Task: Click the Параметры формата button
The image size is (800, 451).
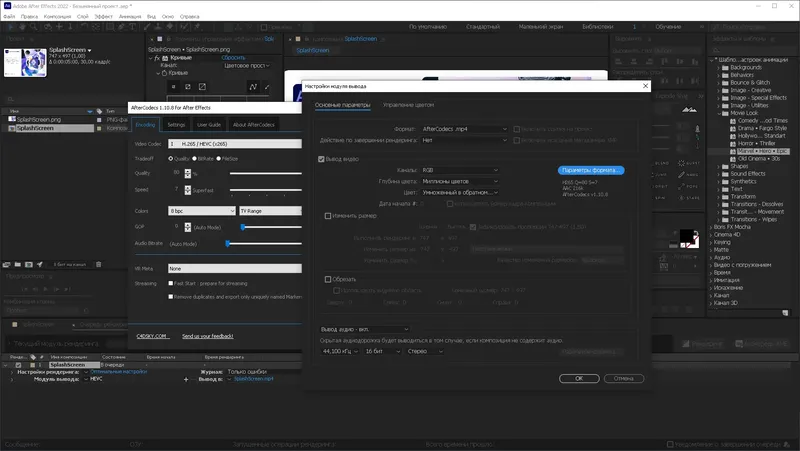Action: coord(591,170)
